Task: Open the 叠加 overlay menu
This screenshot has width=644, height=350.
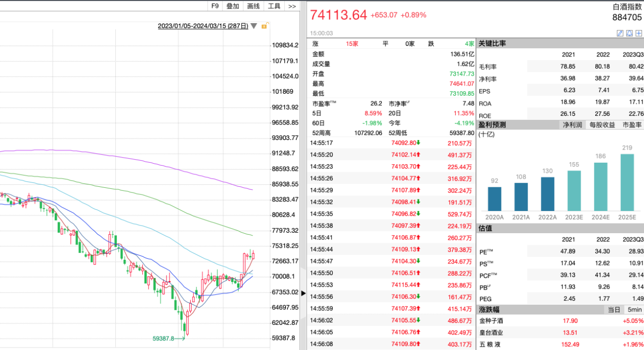Action: pyautogui.click(x=232, y=6)
